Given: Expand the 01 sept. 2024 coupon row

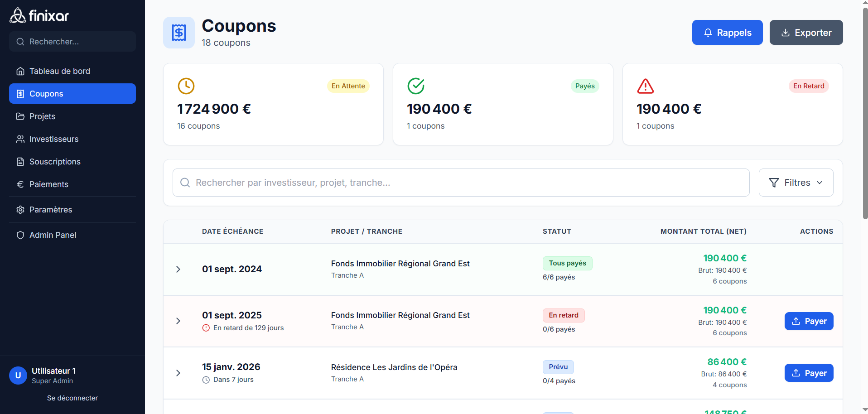Looking at the screenshot, I should pos(178,269).
